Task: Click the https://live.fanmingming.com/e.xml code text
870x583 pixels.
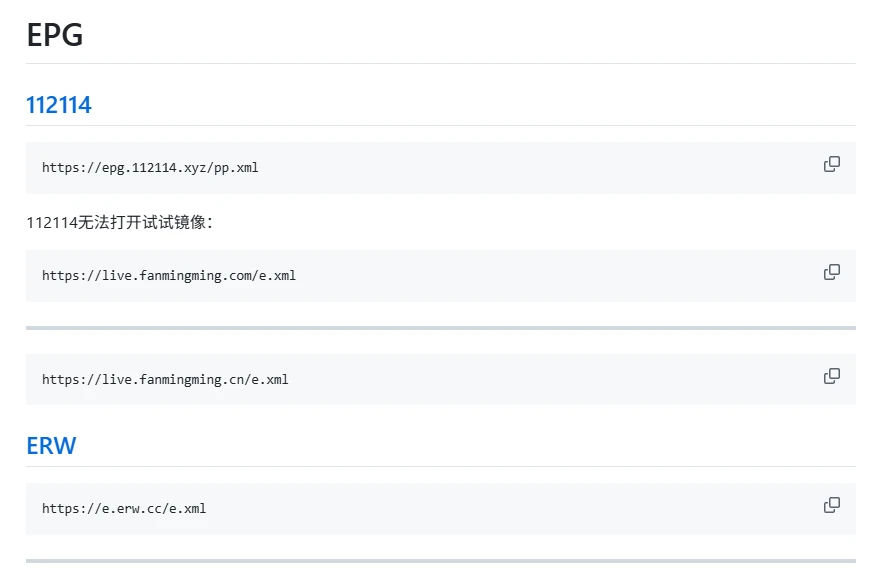Action: pos(169,276)
